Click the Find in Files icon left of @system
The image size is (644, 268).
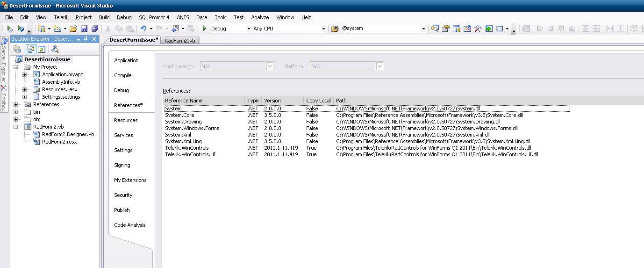click(335, 29)
